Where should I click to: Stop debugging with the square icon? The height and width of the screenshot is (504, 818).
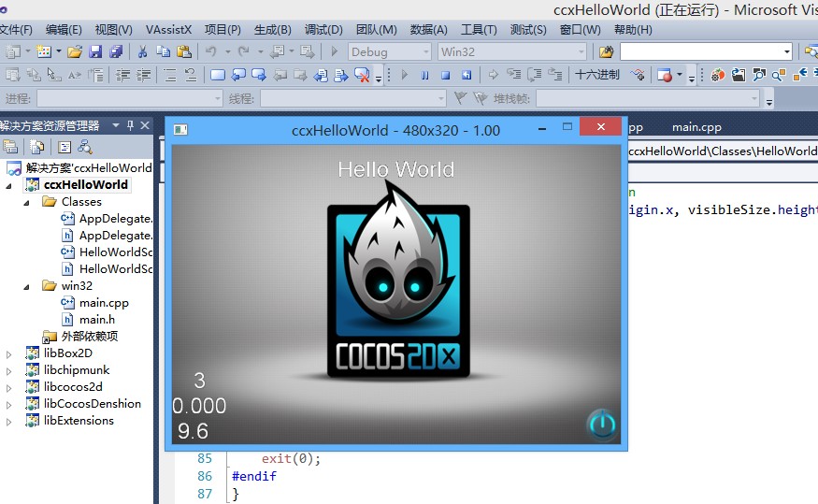[446, 75]
